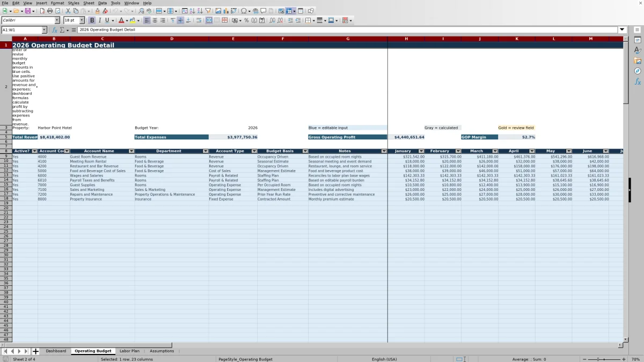The width and height of the screenshot is (644, 362).
Task: Switch to the Dashboard sheet tab
Action: (x=56, y=351)
